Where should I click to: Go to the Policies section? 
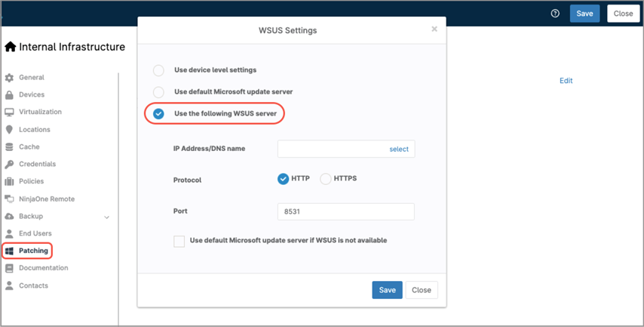[x=31, y=181]
